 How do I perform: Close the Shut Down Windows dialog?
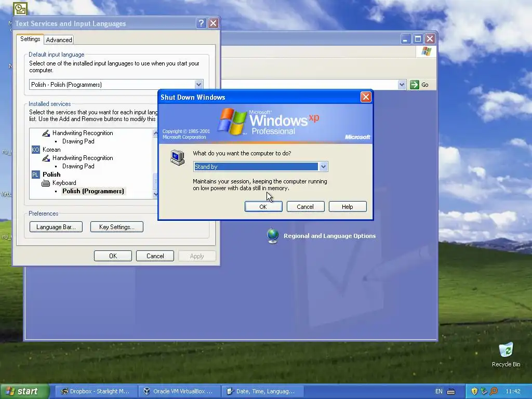tap(366, 97)
